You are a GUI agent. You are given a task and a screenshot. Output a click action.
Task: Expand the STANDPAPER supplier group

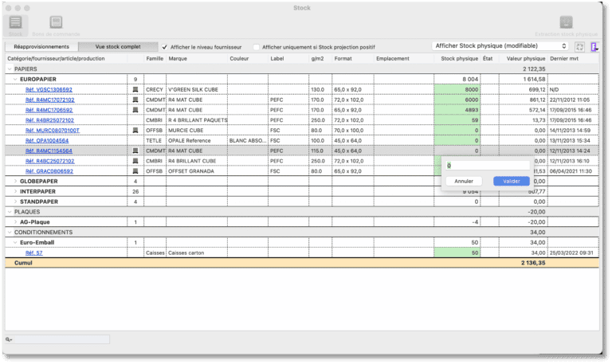(15, 202)
